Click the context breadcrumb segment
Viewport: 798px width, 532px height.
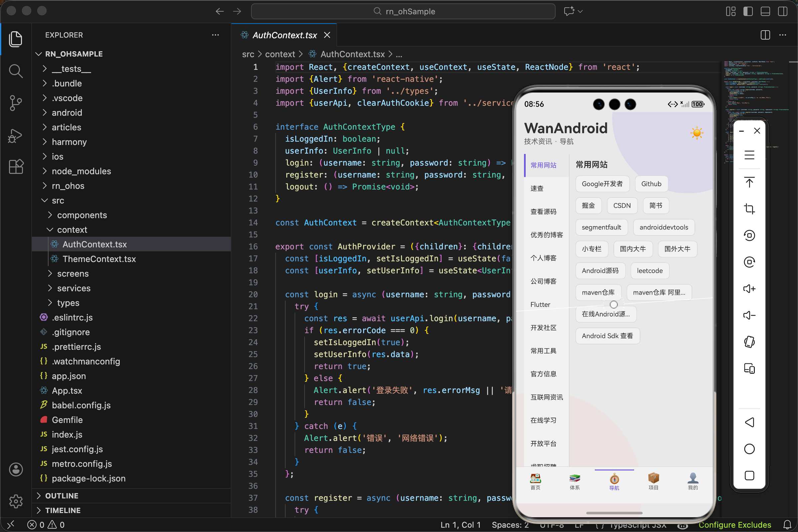pyautogui.click(x=280, y=54)
